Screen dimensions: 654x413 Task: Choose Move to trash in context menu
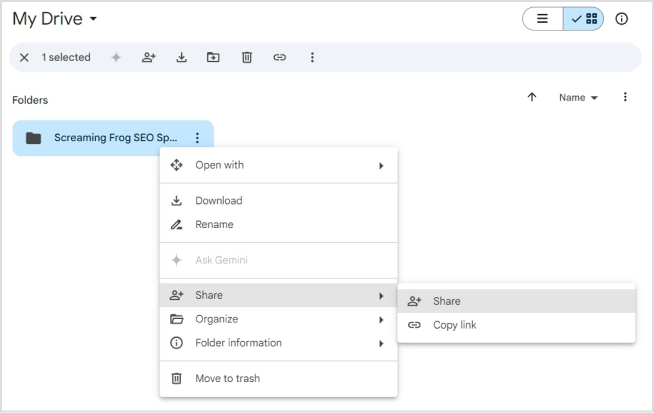278,378
